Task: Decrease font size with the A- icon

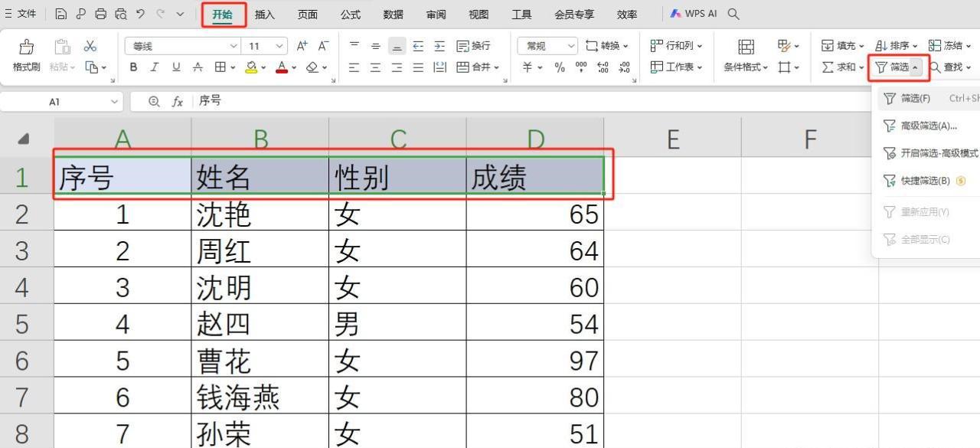Action: [x=324, y=46]
